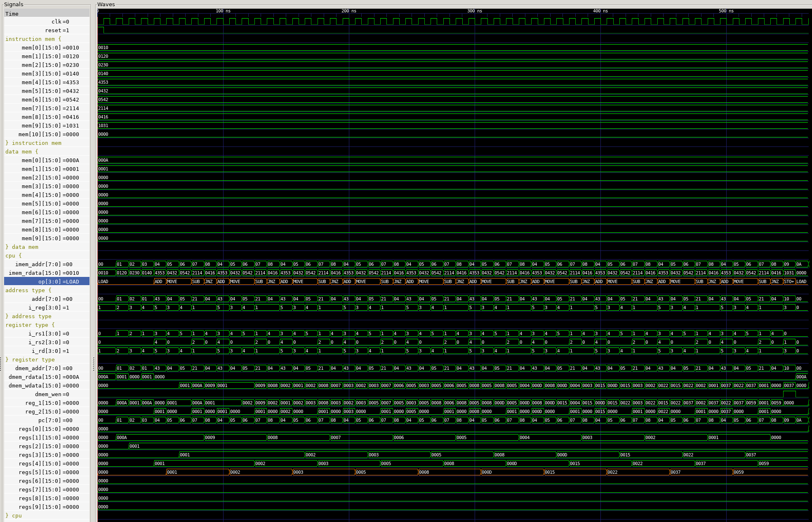The height and width of the screenshot is (522, 812).
Task: Click the 100 ns mark on timeline
Action: (223, 11)
